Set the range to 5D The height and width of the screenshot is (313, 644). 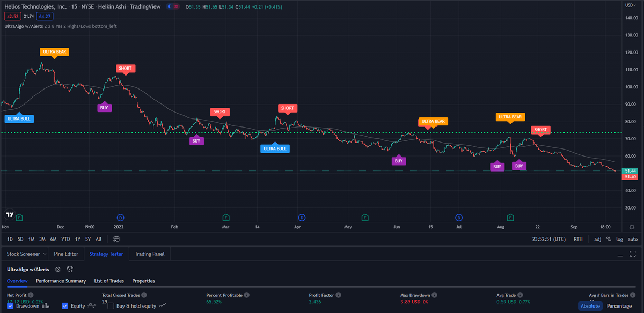click(20, 239)
